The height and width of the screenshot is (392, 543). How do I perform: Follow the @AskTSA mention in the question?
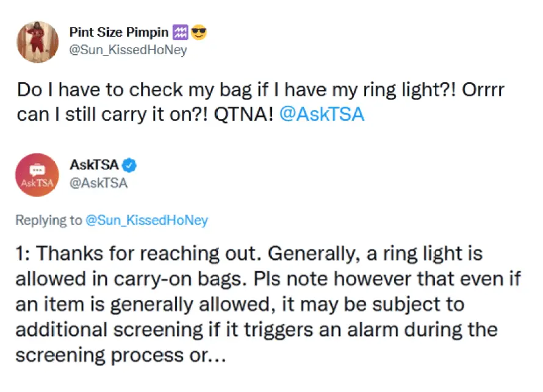point(321,115)
